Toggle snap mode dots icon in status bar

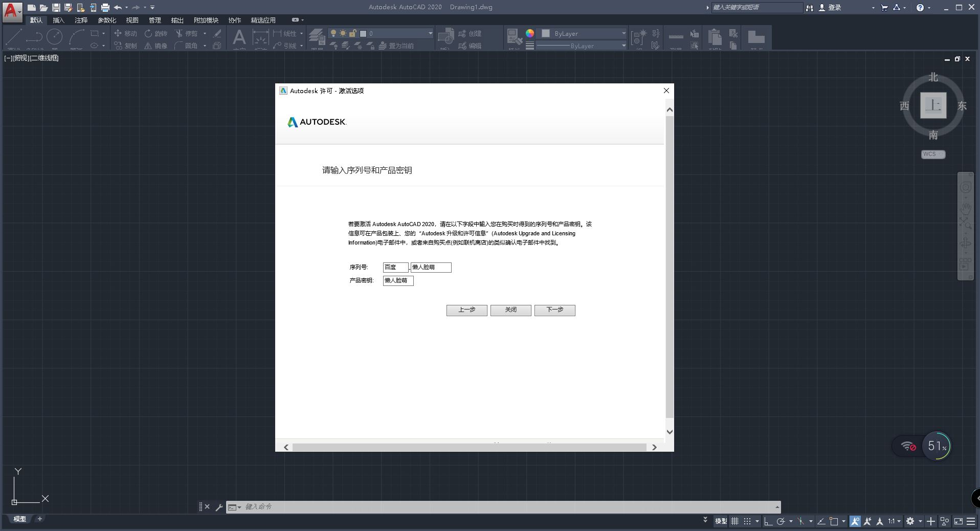[x=747, y=521]
